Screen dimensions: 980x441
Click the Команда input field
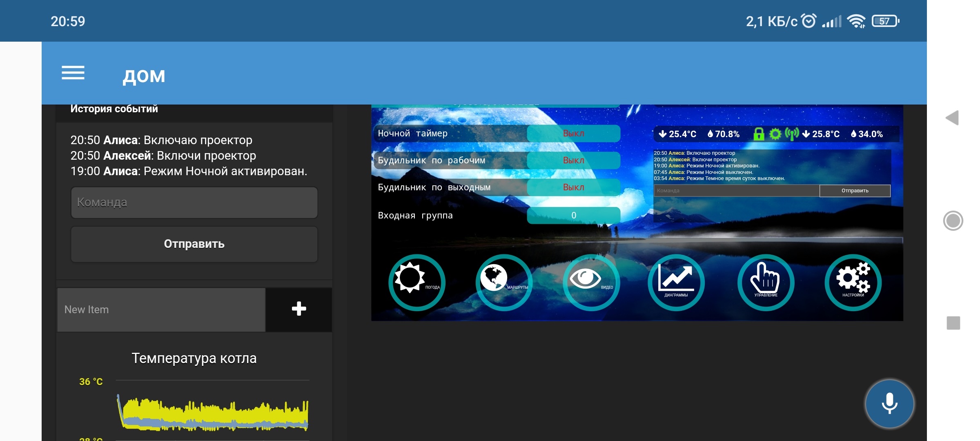click(x=193, y=200)
